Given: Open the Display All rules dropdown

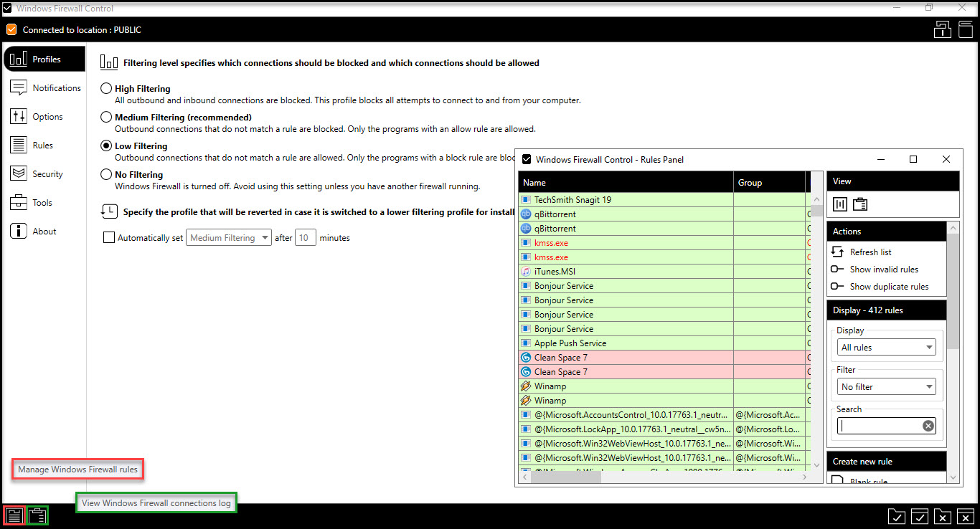Looking at the screenshot, I should tap(887, 348).
